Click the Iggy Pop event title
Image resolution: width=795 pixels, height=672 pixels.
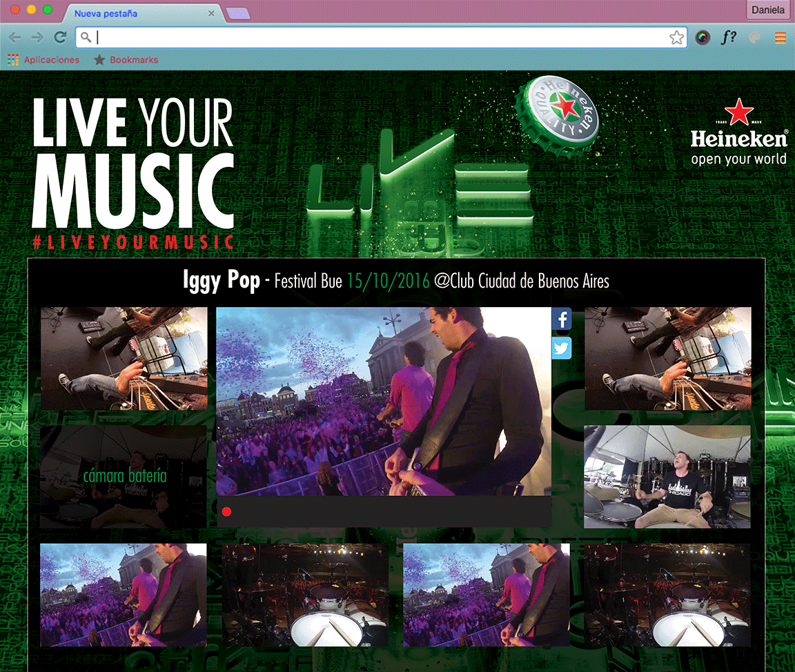click(222, 280)
